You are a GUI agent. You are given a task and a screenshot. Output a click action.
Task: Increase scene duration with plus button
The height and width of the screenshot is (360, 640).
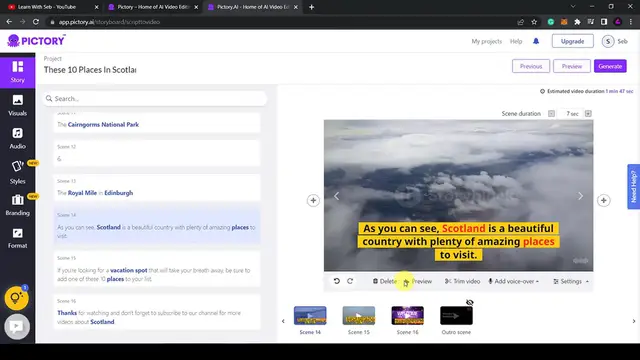click(588, 114)
